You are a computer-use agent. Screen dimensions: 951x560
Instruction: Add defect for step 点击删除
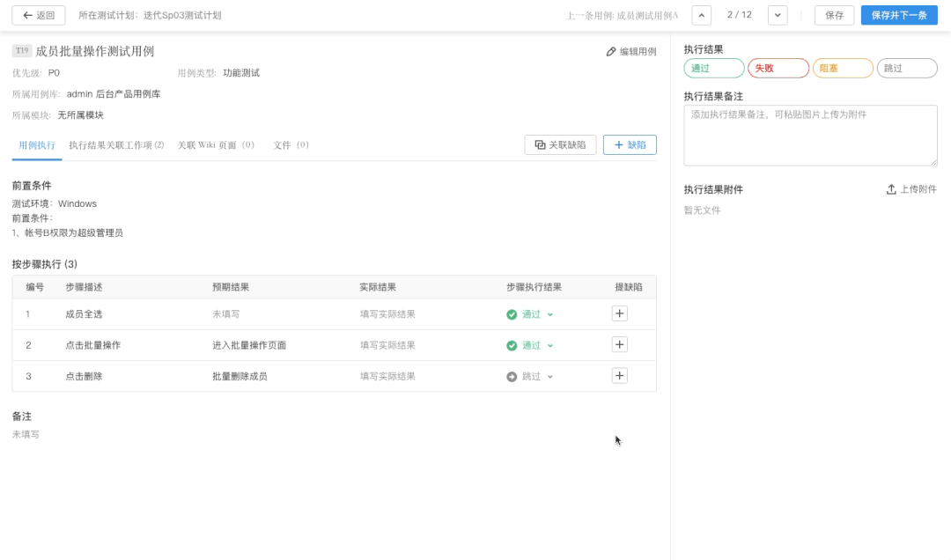[619, 376]
